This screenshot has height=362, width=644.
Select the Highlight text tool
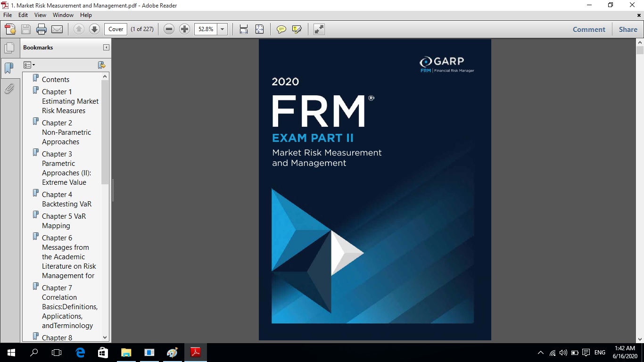(x=297, y=29)
